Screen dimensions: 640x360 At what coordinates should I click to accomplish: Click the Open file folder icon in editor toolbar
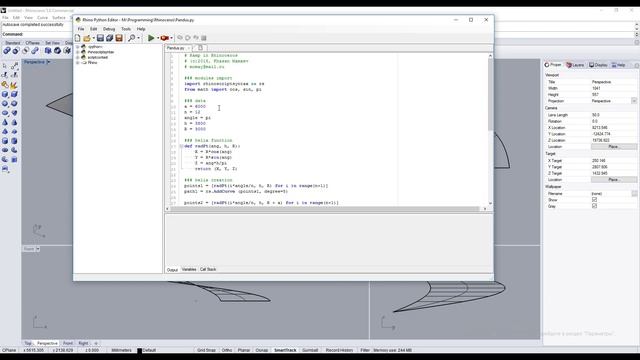click(87, 38)
